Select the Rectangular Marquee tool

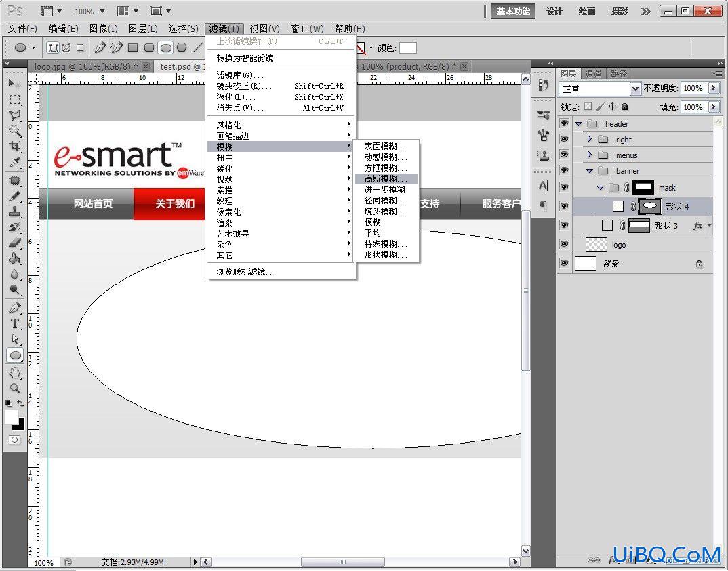click(x=15, y=100)
